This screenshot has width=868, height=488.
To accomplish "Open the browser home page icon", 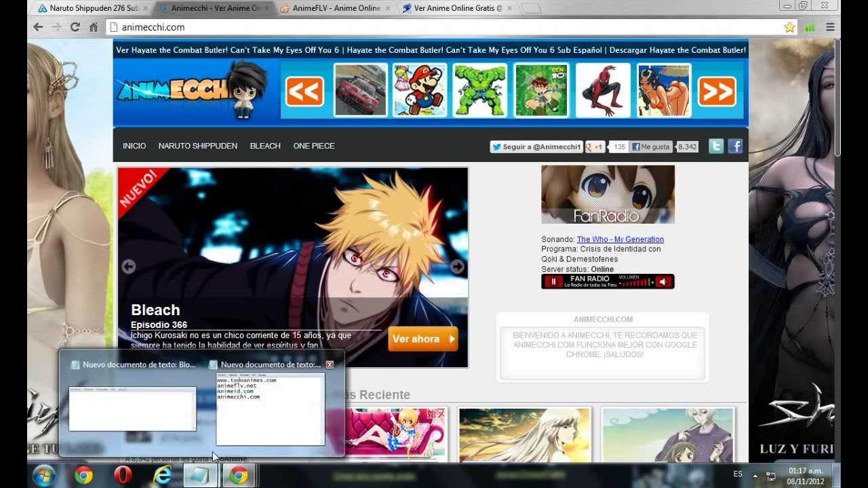I will [94, 27].
